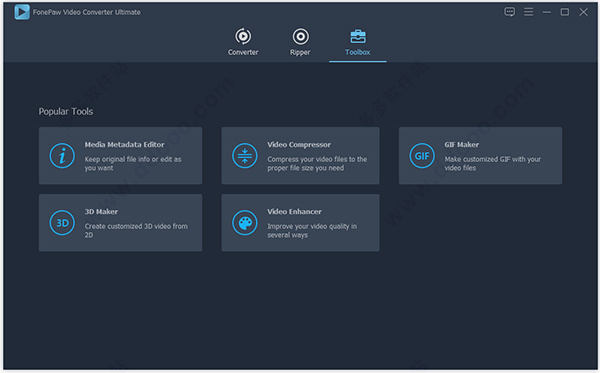Open Media Metadata Editor title
The width and height of the screenshot is (600, 373).
click(124, 145)
